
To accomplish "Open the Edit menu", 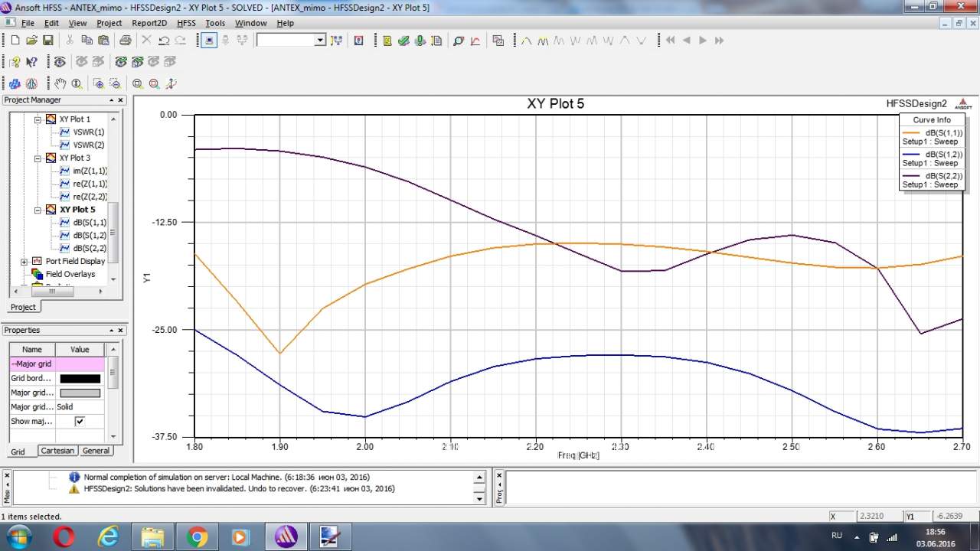I will [51, 23].
